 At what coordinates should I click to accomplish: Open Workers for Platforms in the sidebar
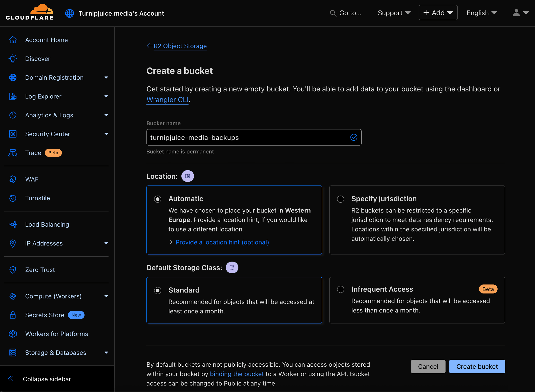[x=57, y=334]
